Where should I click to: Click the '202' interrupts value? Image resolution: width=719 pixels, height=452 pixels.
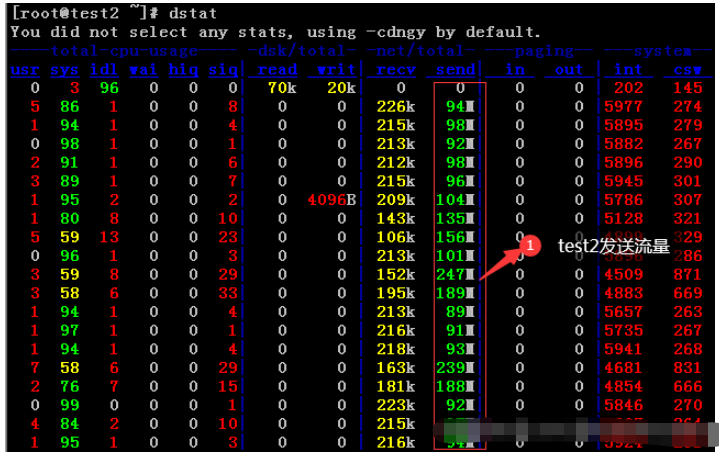[628, 88]
